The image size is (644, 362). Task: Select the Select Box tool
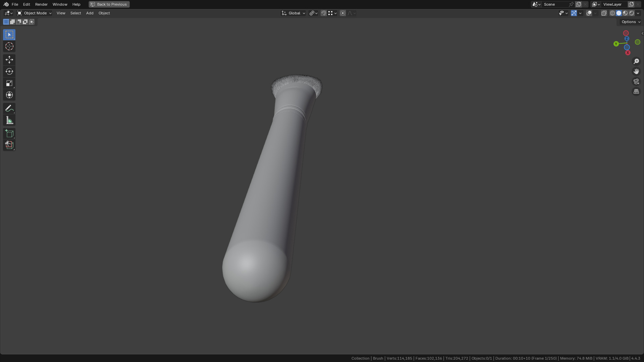tap(9, 35)
